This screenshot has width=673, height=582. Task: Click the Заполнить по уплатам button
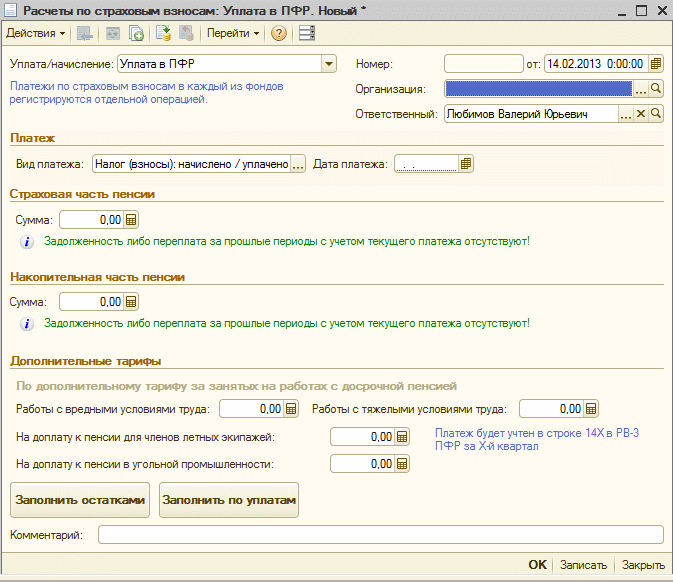point(229,500)
